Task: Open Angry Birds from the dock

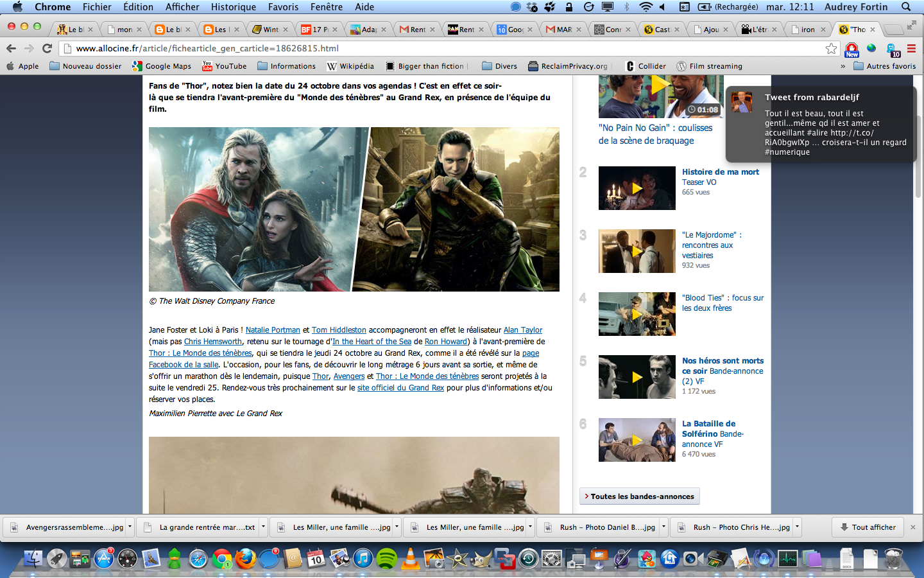Action: tap(646, 559)
